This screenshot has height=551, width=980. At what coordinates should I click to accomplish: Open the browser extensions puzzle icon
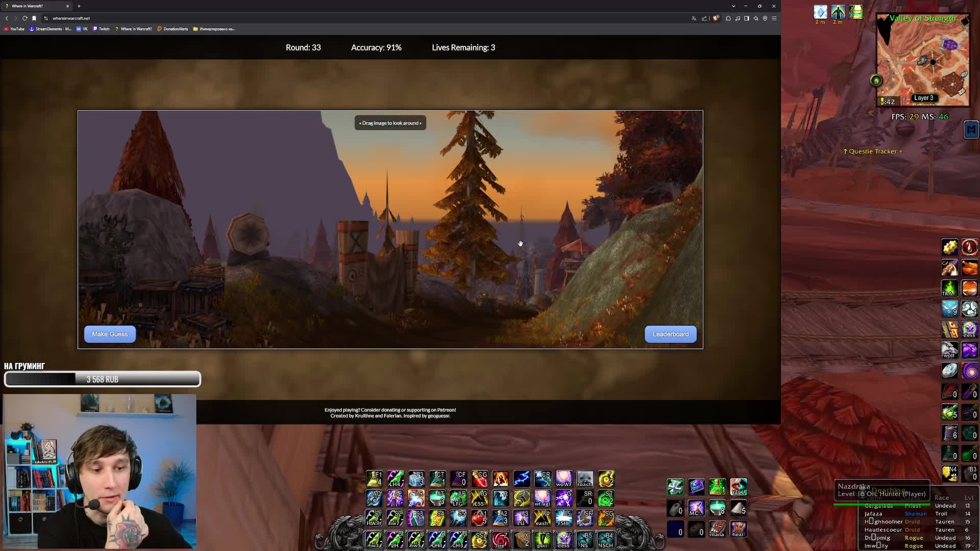click(728, 18)
